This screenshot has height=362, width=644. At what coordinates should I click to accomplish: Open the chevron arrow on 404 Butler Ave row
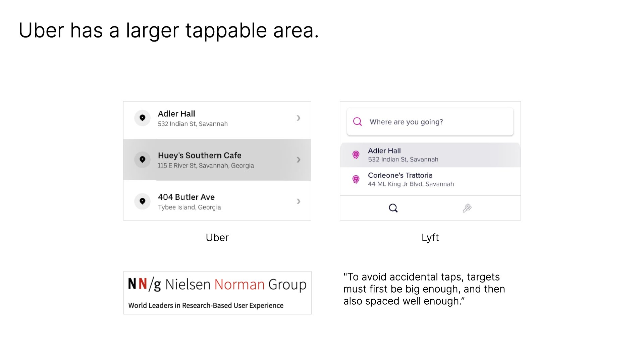299,201
